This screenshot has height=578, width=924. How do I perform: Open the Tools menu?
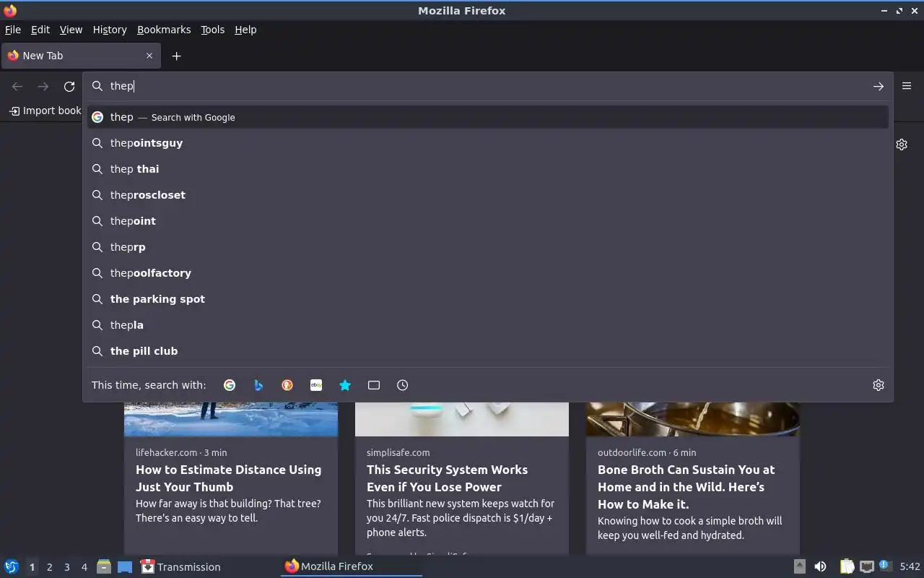click(x=212, y=30)
